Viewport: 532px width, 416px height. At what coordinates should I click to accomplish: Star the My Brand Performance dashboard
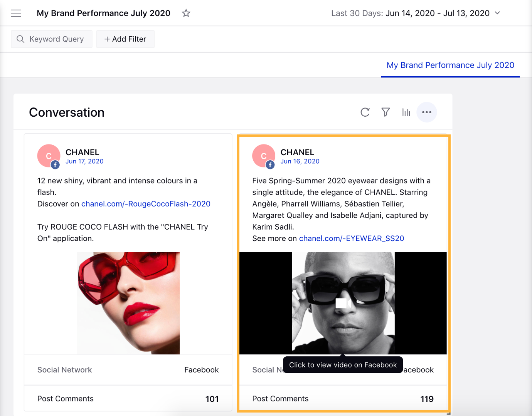click(x=186, y=13)
